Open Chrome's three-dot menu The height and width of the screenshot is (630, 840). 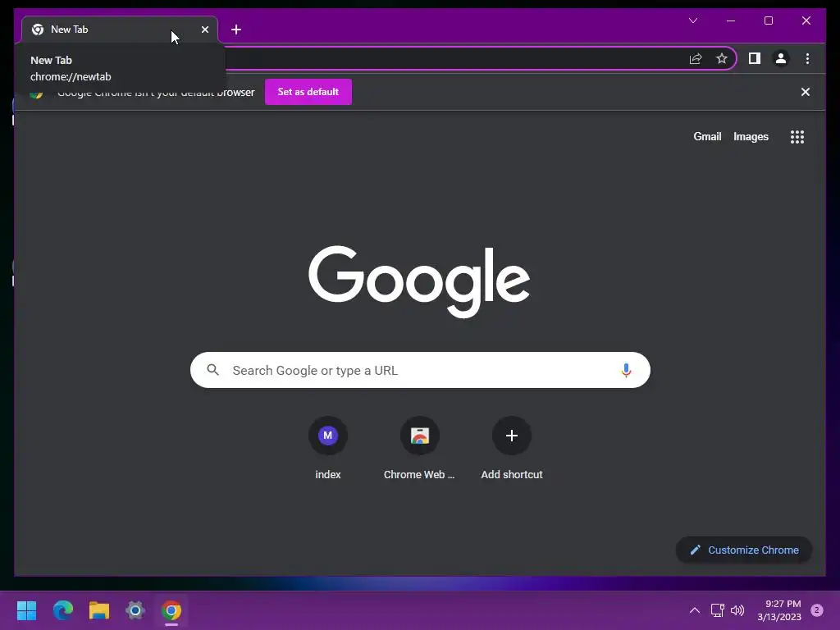807,58
